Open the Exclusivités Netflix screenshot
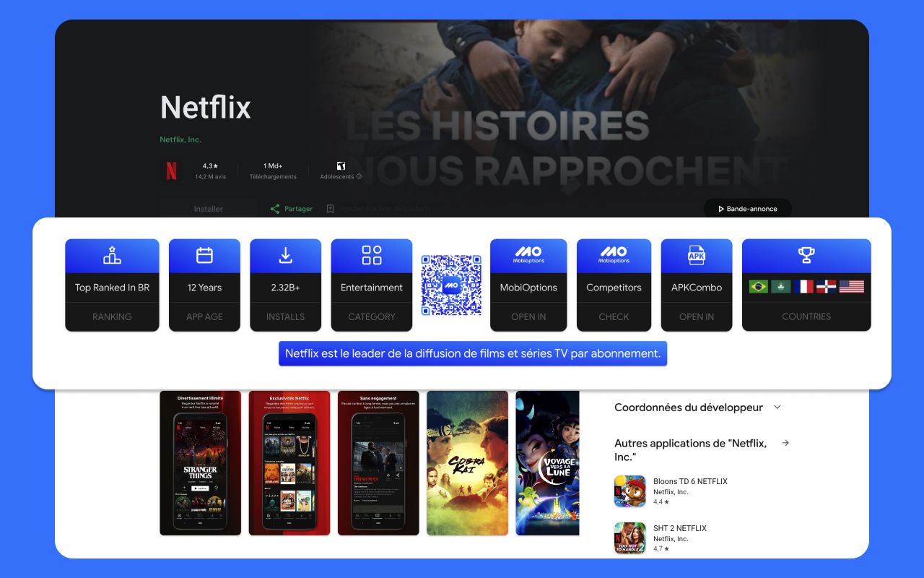Viewport: 924px width, 578px height. (289, 463)
